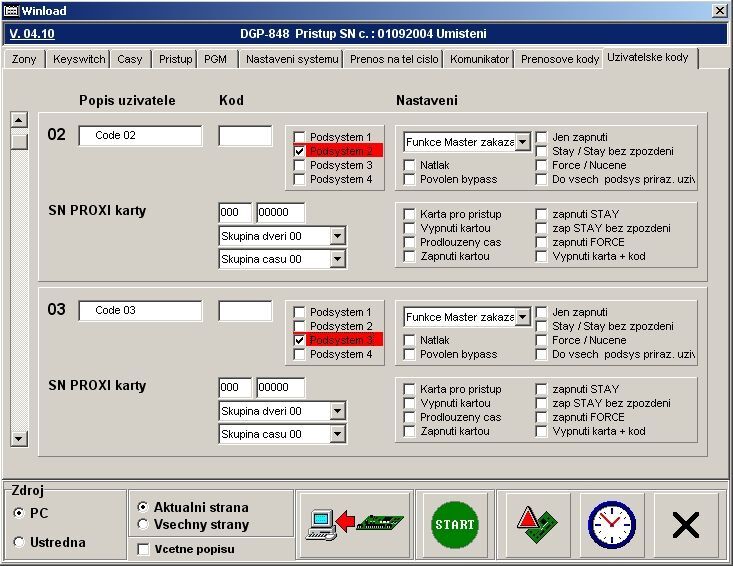Expand Funkce Master dropdown for user 02
733x566 pixels.
(522, 142)
